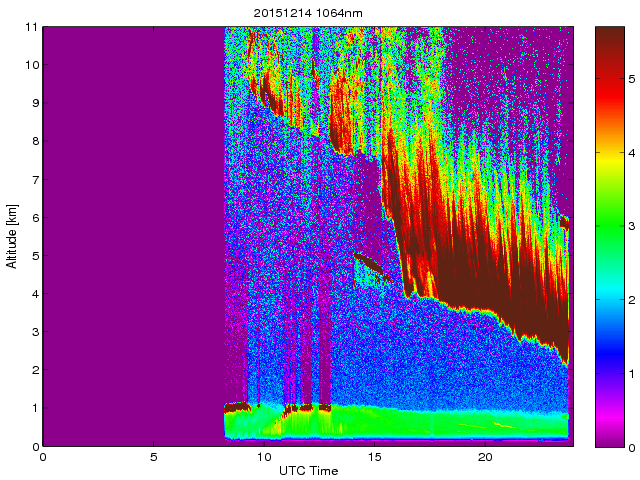
Task: Click the colorbar tick label 1
Action: click(x=630, y=373)
